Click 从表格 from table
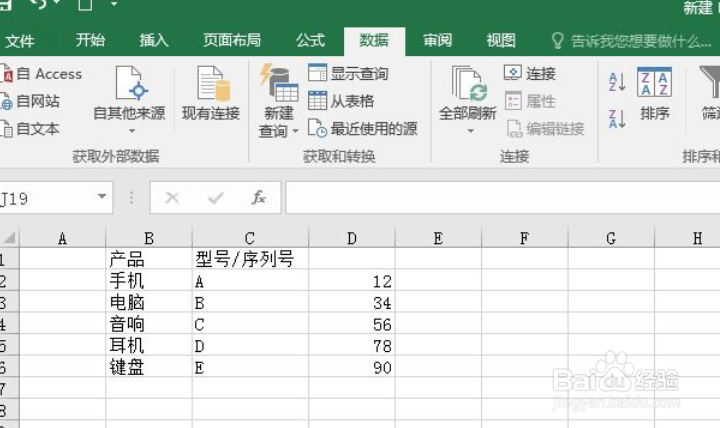The width and height of the screenshot is (720, 428). (341, 101)
